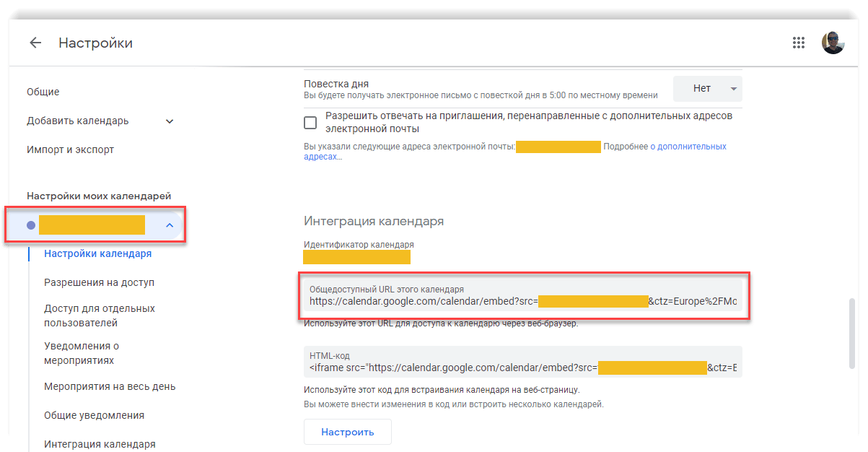Screen dimensions: 868x452
Task: Open the Общие settings section
Action: [43, 92]
